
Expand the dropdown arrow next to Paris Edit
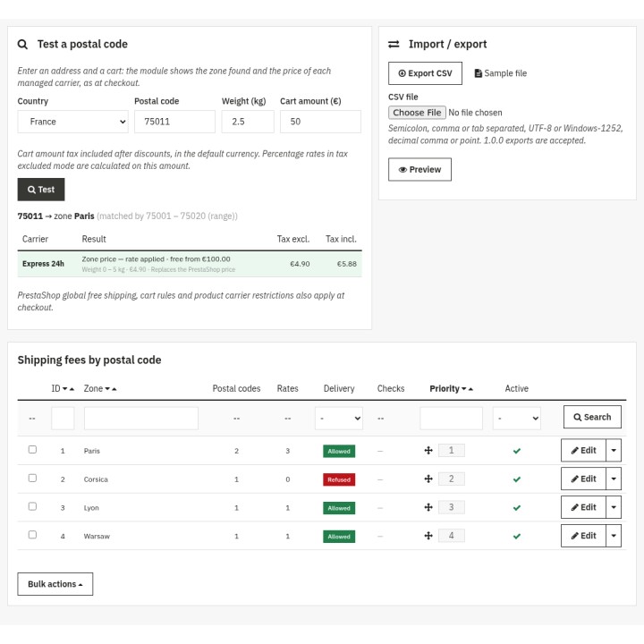click(x=614, y=450)
